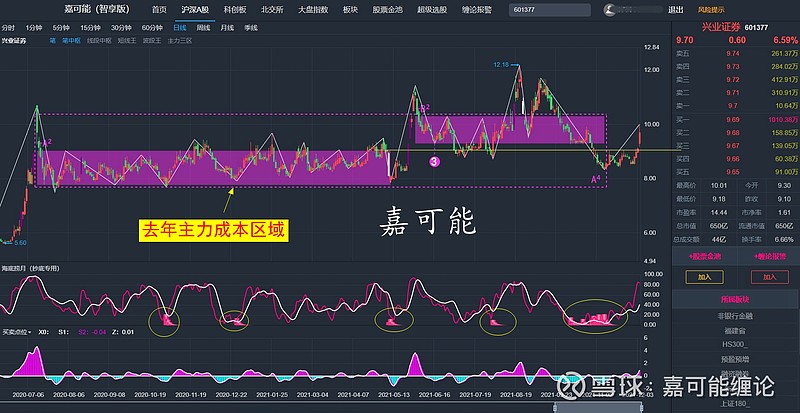Click the 2020-07-06 date on time axis
Image resolution: width=800 pixels, height=413 pixels.
pos(27,395)
